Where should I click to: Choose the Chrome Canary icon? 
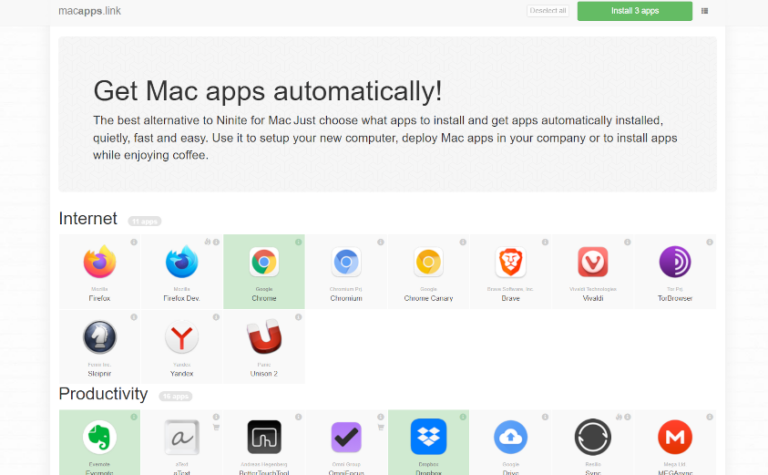click(x=429, y=262)
